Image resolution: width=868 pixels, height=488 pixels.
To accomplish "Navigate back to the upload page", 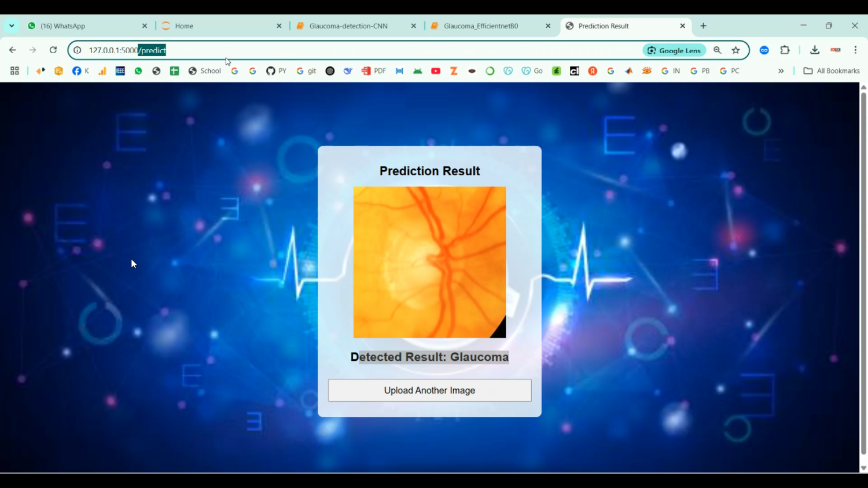I will pyautogui.click(x=13, y=50).
